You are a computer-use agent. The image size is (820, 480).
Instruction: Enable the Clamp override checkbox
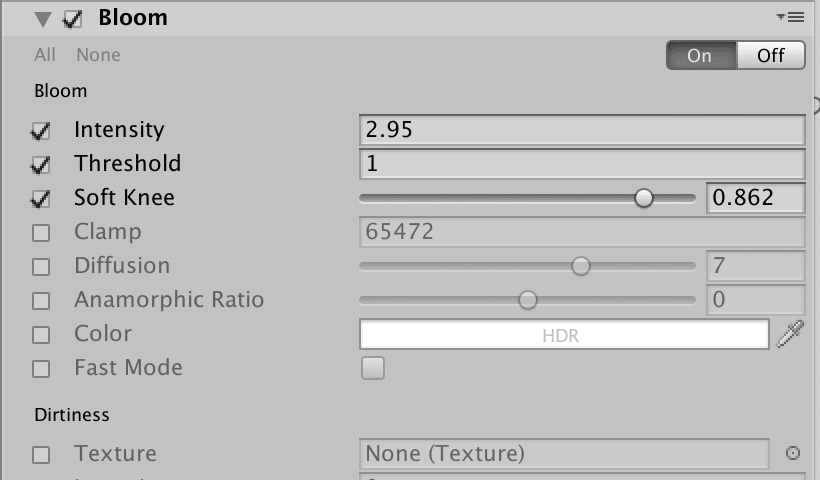(x=41, y=233)
